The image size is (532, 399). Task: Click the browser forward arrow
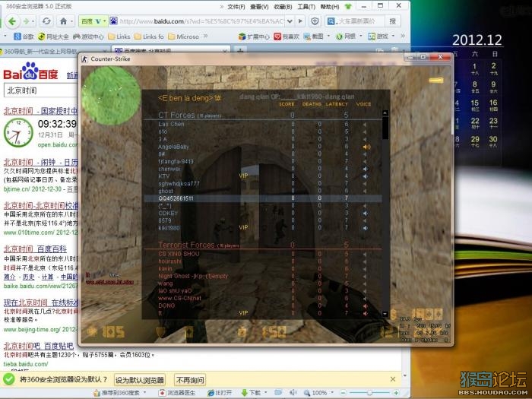[26, 21]
